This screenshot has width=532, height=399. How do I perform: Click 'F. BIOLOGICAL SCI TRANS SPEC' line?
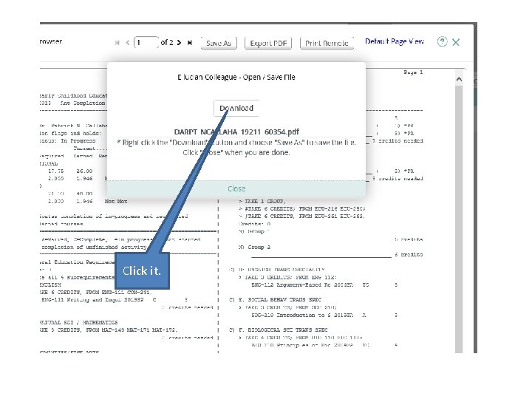(279, 330)
